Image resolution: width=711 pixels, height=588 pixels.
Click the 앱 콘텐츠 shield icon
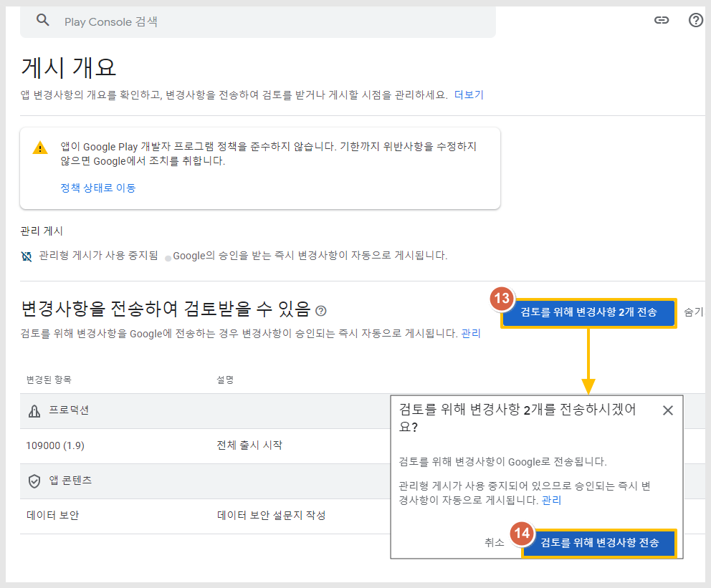tap(34, 481)
